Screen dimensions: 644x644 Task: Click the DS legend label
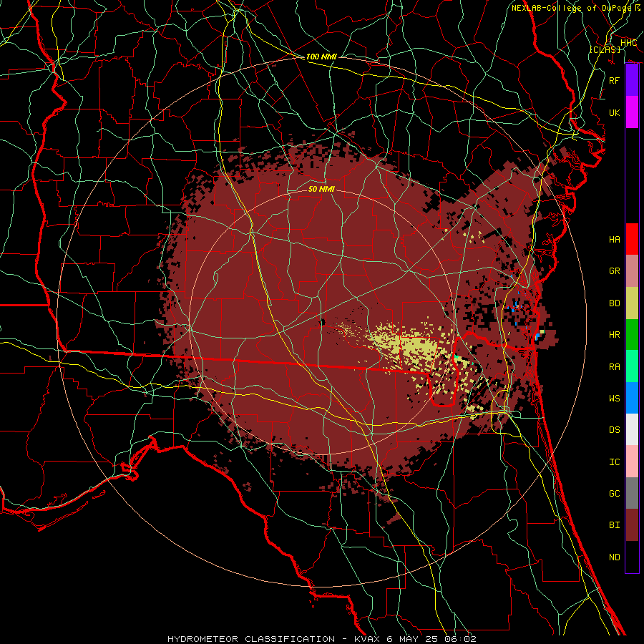tap(614, 430)
